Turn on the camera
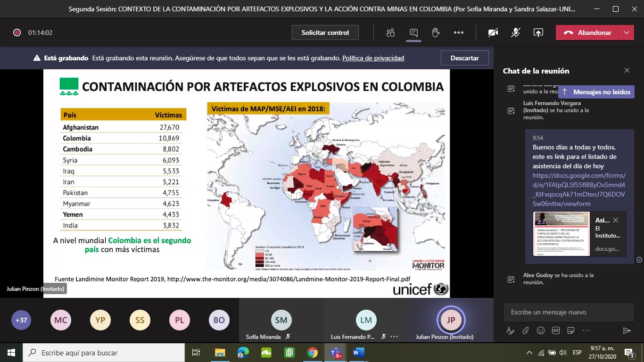The image size is (644, 362). click(493, 33)
